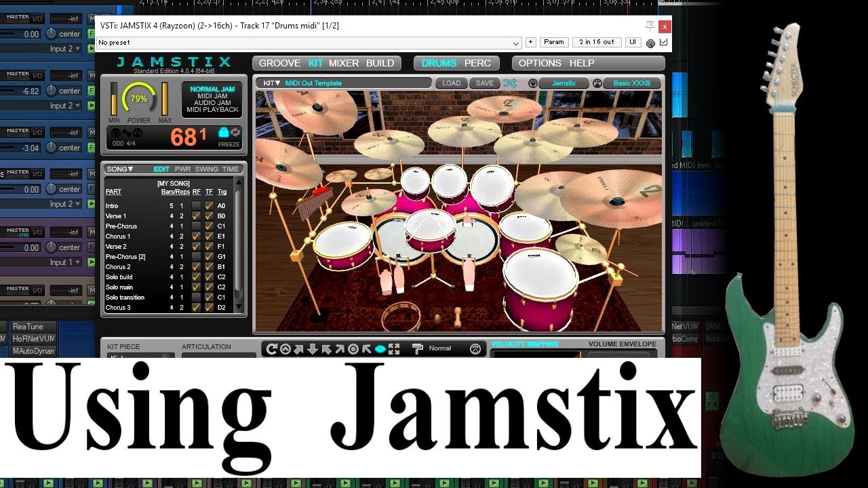This screenshot has height=488, width=868.
Task: Click the pin icon in VSTi title bar
Action: point(650,26)
